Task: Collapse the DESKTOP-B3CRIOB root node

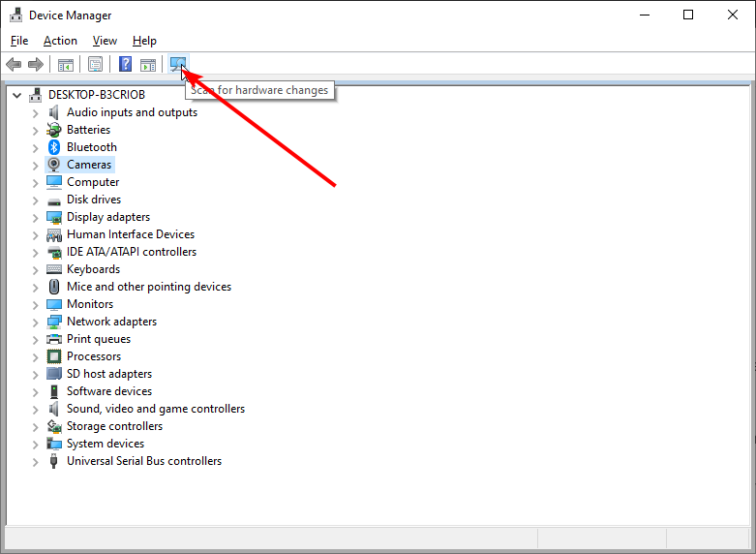Action: (x=16, y=95)
